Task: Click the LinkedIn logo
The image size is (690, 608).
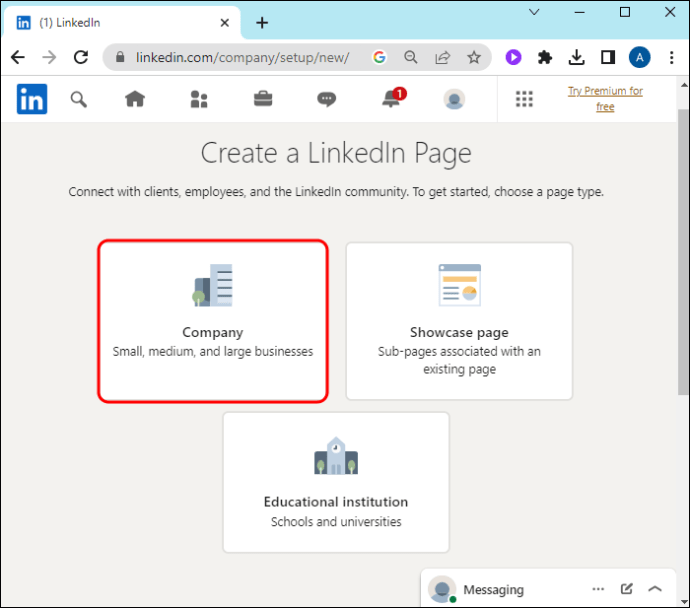Action: 32,99
